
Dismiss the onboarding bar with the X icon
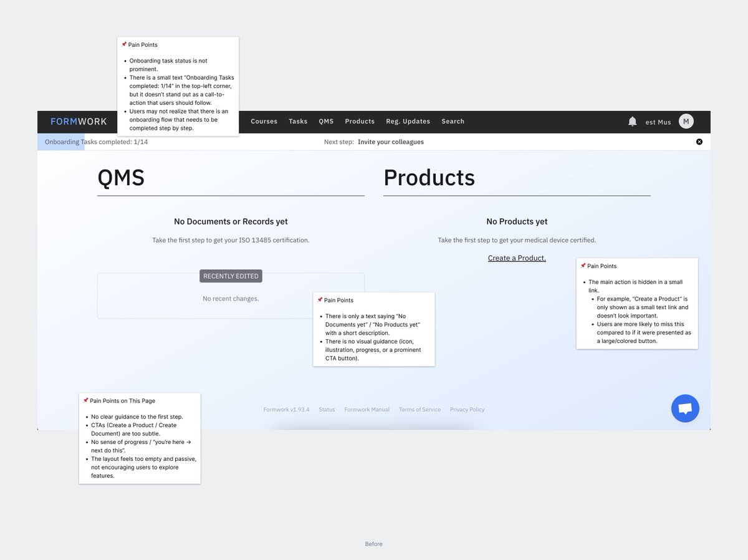point(699,142)
